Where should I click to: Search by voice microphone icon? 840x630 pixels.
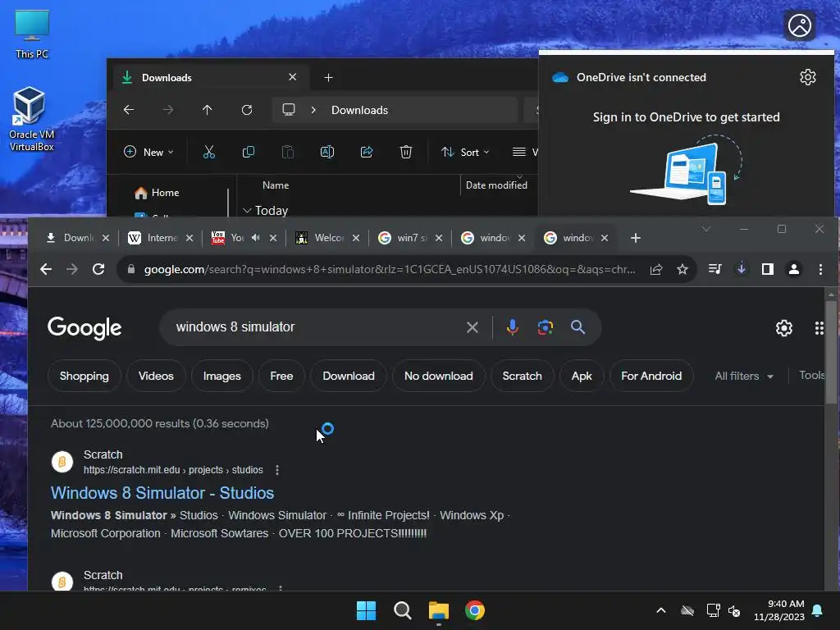pos(512,327)
